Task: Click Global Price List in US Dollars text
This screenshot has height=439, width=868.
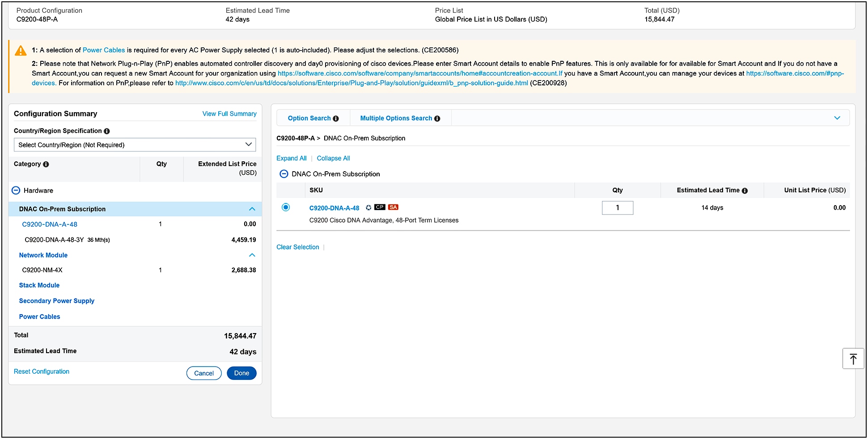Action: coord(491,19)
